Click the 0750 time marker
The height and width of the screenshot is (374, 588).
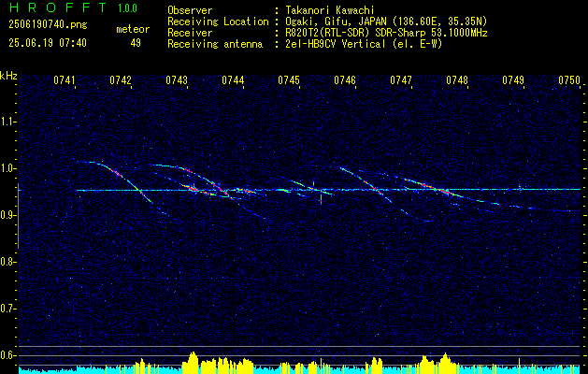[x=569, y=80]
